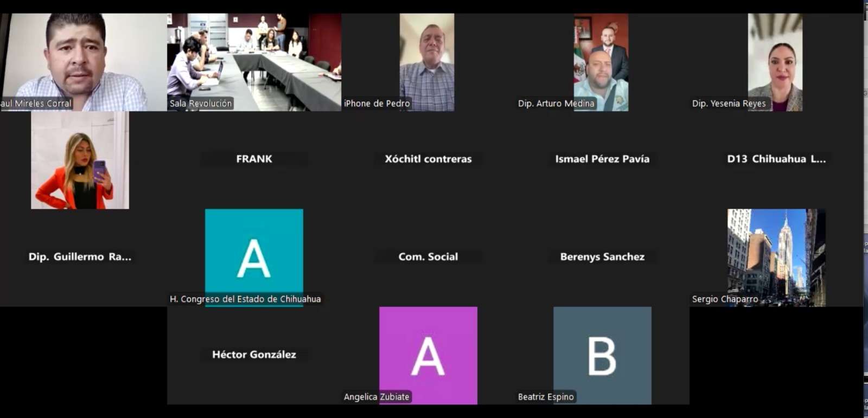Viewport: 868px width, 418px height.
Task: Click the teal A avatar of H. Congreso
Action: 254,258
